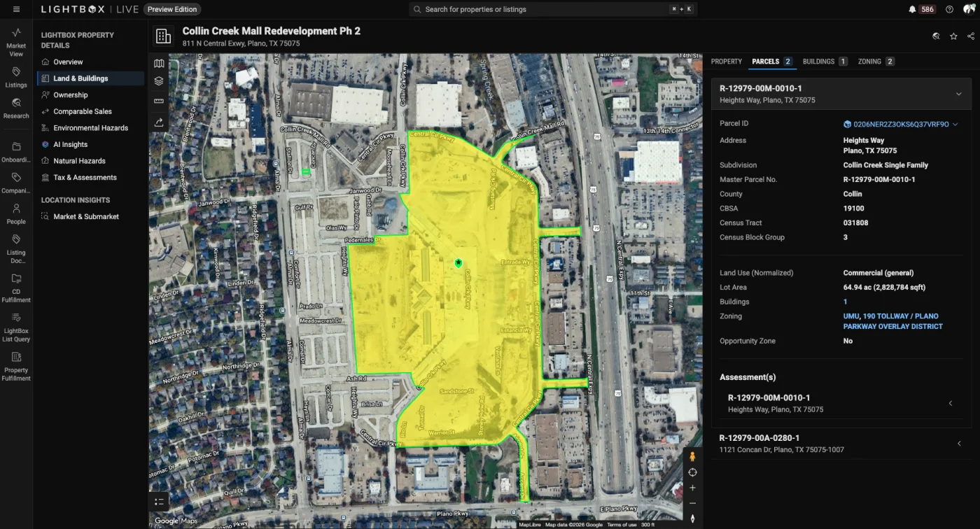Click the UMU zoning link
980x529 pixels.
click(x=850, y=316)
